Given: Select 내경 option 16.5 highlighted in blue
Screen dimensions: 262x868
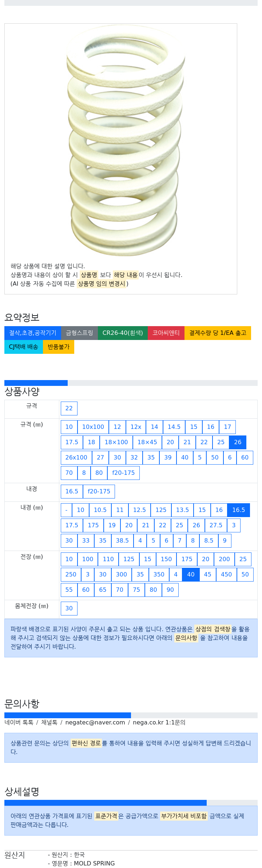Looking at the screenshot, I should click(x=239, y=510).
